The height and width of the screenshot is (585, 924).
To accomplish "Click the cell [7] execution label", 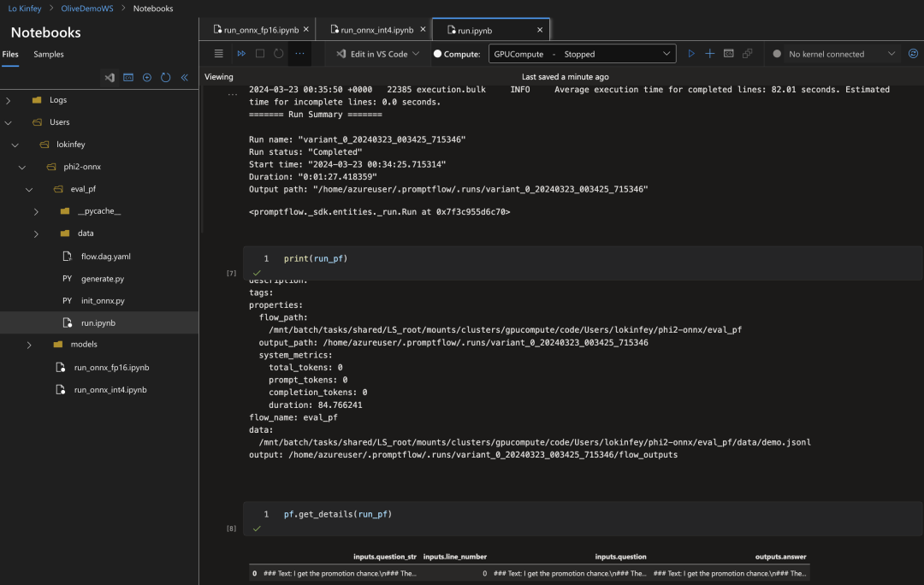I will (232, 274).
